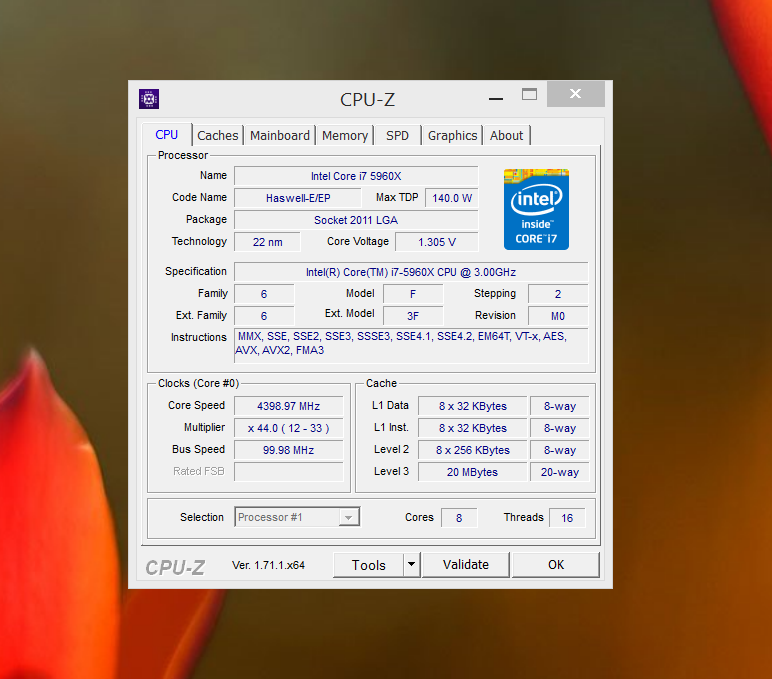Click the Level 2 associativity '8-way'

[x=560, y=450]
